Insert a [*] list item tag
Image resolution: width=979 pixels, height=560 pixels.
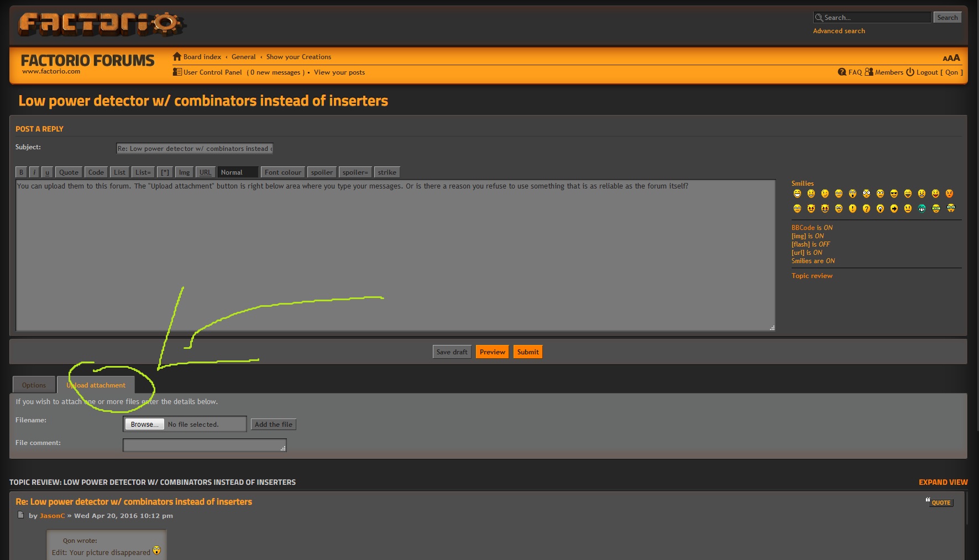click(x=165, y=172)
